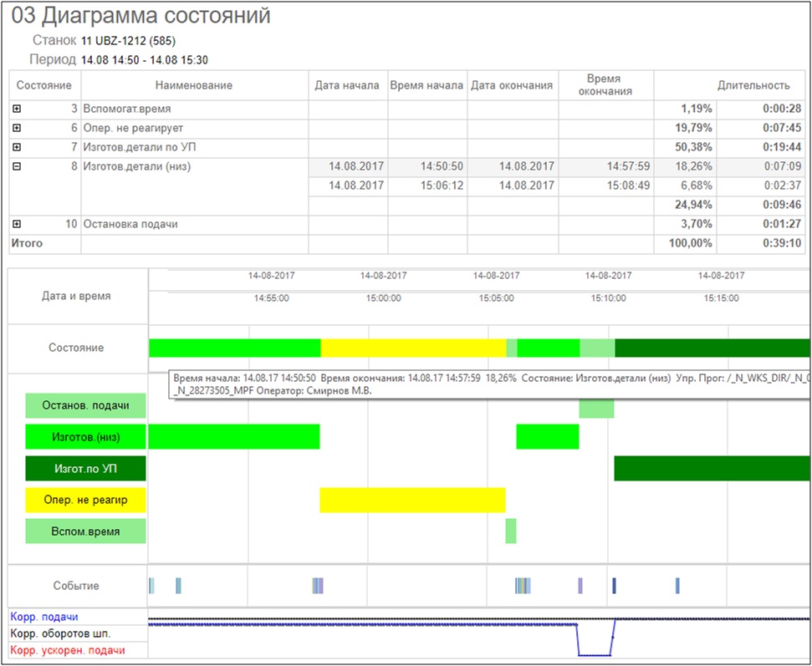Collapse state 8 Изготов.детали (низ) row
Image resolution: width=812 pixels, height=666 pixels.
pos(17,166)
